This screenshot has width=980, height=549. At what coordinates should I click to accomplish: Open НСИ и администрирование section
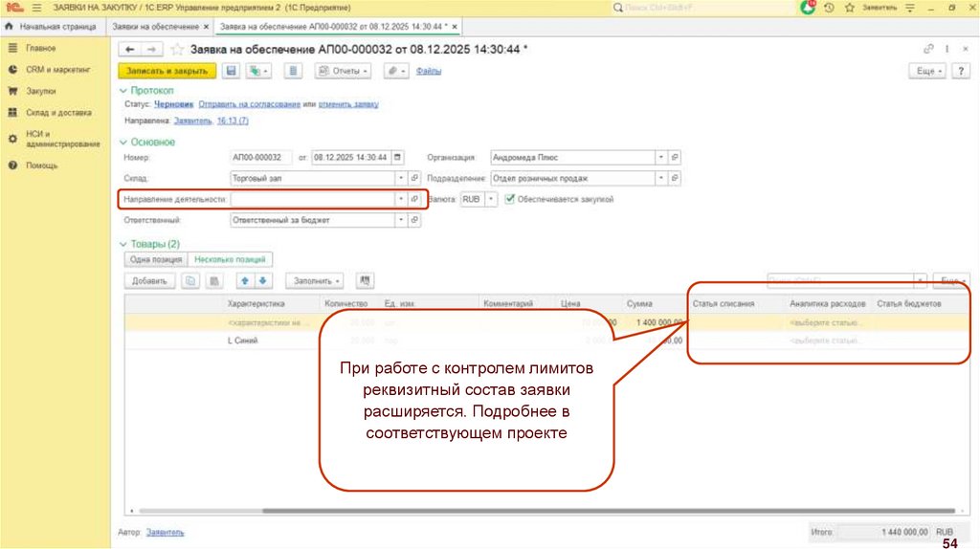coord(62,139)
